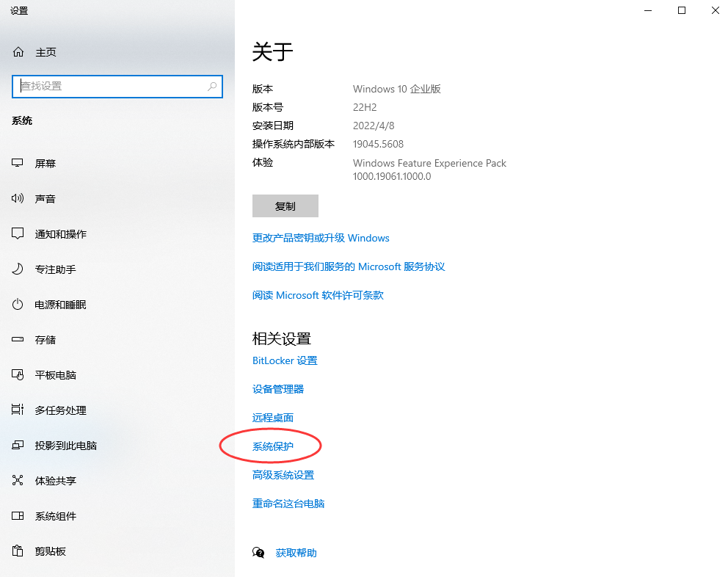Click the 复制 copy button

pyautogui.click(x=285, y=206)
